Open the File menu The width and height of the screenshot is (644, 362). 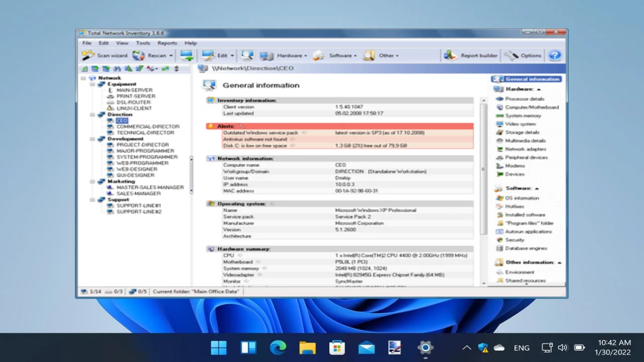pos(87,43)
